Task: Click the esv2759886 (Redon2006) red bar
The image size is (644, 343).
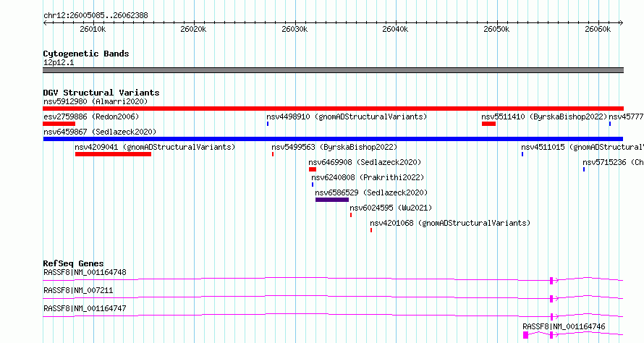Action: tap(59, 124)
